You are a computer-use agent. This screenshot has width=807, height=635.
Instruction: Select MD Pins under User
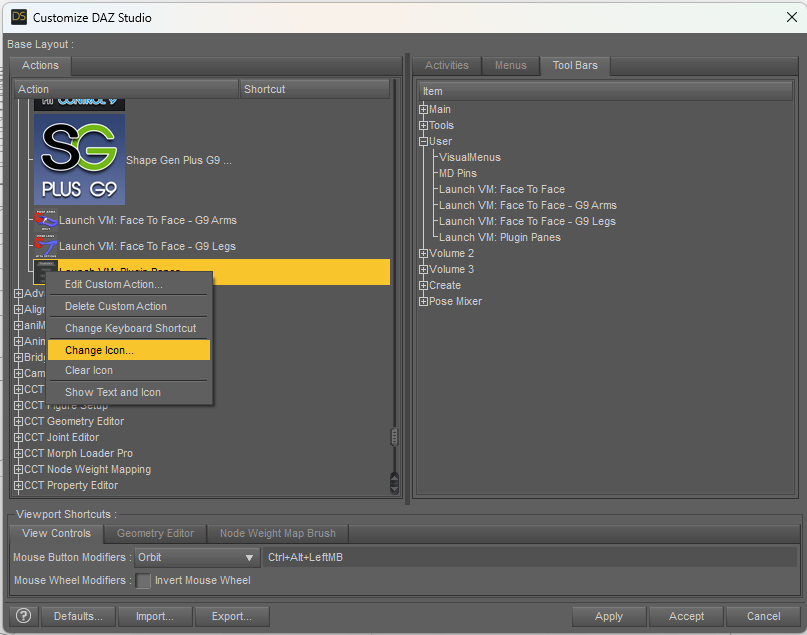point(458,173)
